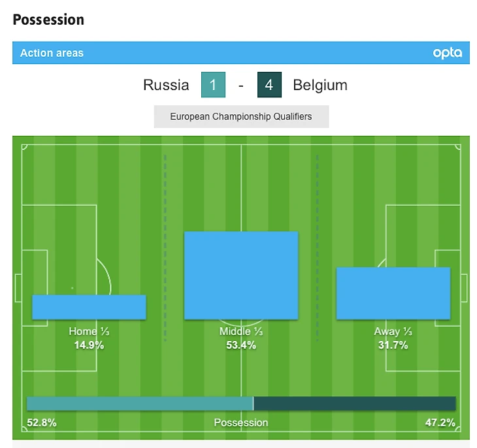Click the blue Home third bar
Screen dimensions: 477x448
(x=89, y=307)
